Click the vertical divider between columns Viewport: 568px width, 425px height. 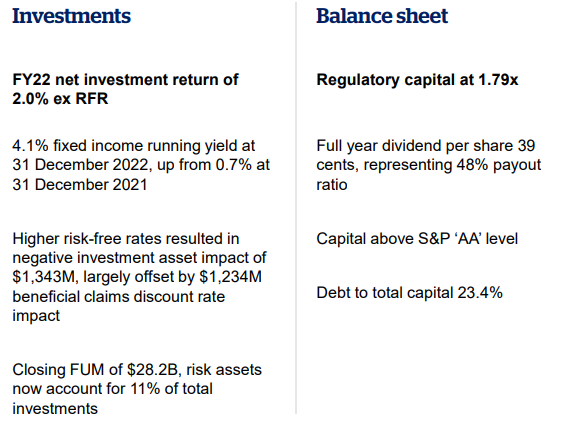(x=296, y=208)
